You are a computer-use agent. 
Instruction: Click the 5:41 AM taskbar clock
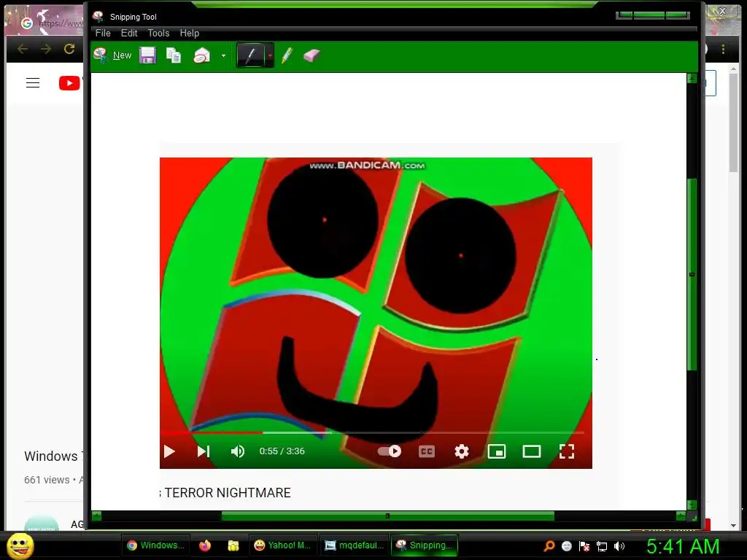683,547
